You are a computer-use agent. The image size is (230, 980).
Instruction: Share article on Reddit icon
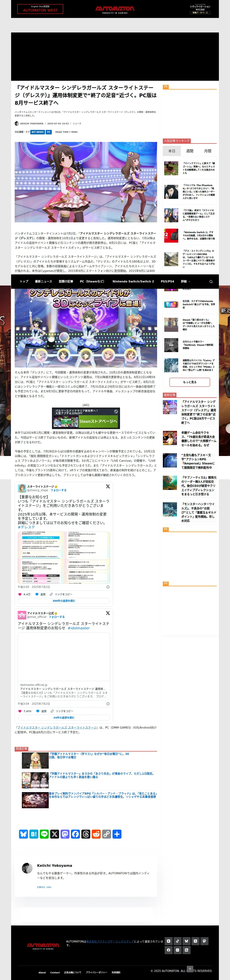pos(96,834)
